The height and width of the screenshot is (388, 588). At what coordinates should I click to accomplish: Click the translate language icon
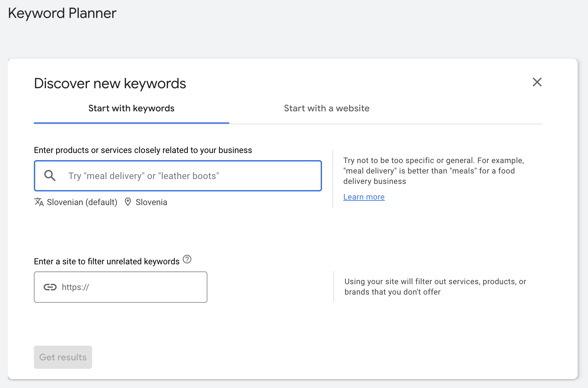39,202
